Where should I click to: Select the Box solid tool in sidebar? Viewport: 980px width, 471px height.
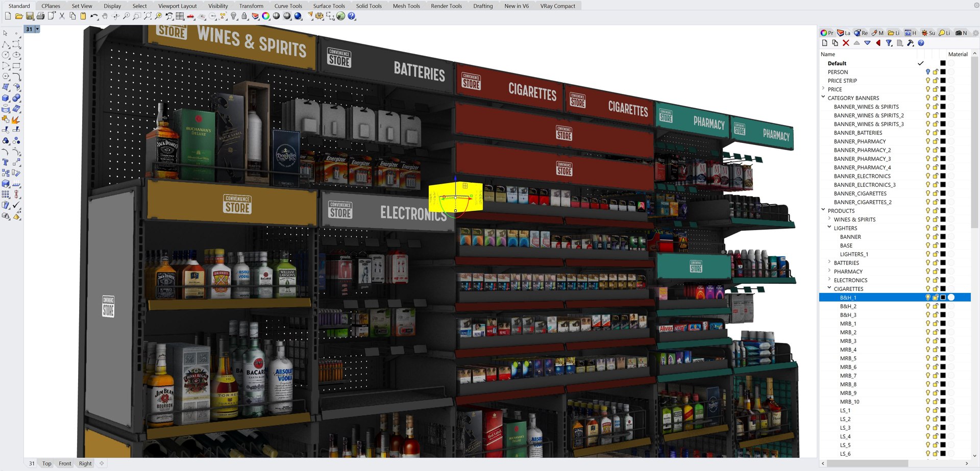(6, 98)
